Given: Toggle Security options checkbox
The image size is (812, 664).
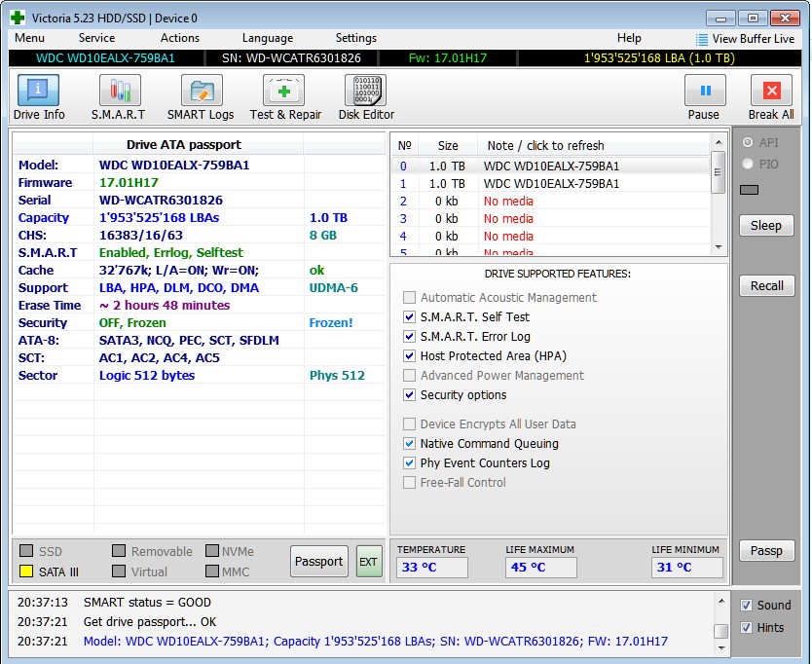Looking at the screenshot, I should pyautogui.click(x=409, y=394).
